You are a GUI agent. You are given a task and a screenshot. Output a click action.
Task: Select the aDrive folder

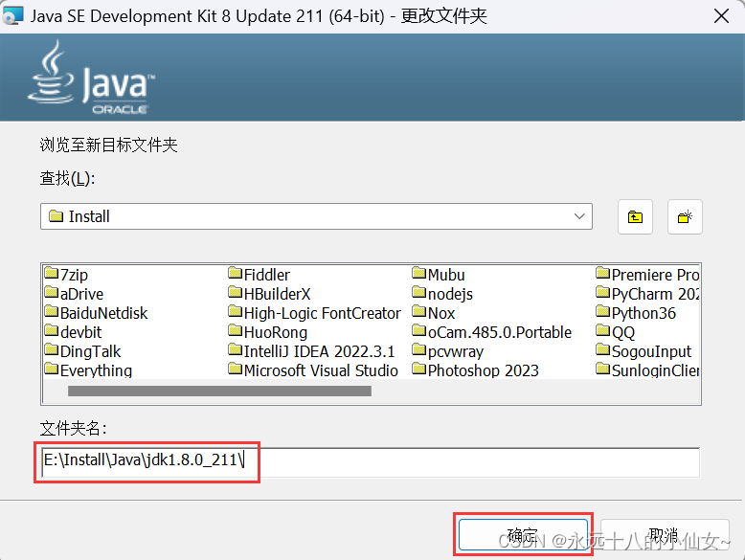[74, 294]
